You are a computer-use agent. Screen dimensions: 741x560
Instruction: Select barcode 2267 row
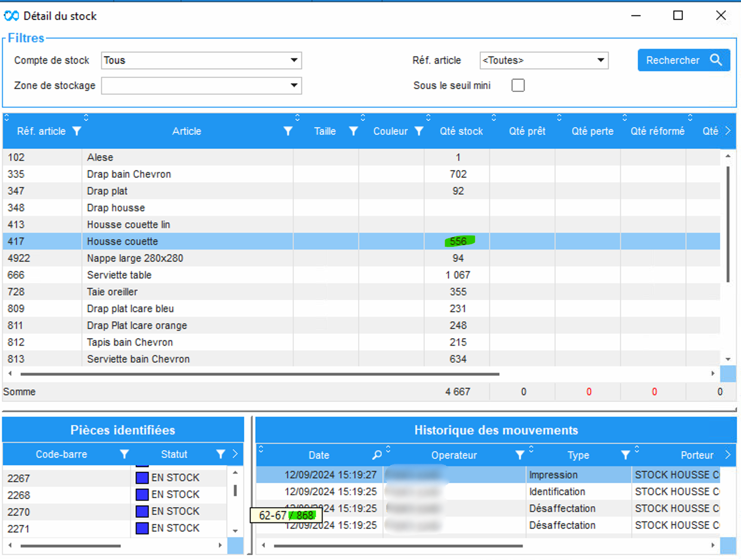point(115,478)
